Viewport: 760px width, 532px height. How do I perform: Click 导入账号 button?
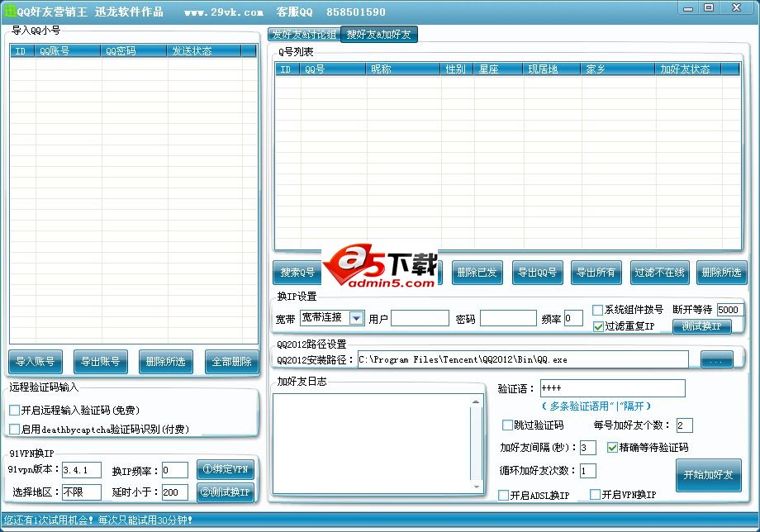(36, 362)
